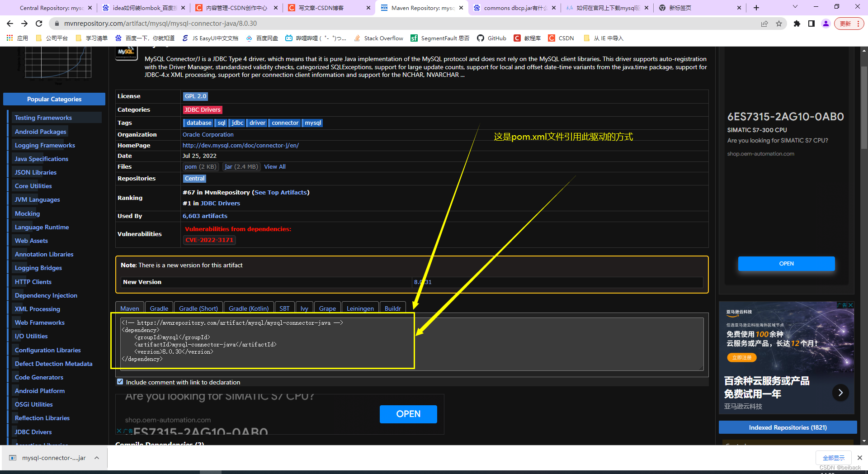
Task: Open the JS EasyUI中文文档 bookmark
Action: click(210, 38)
